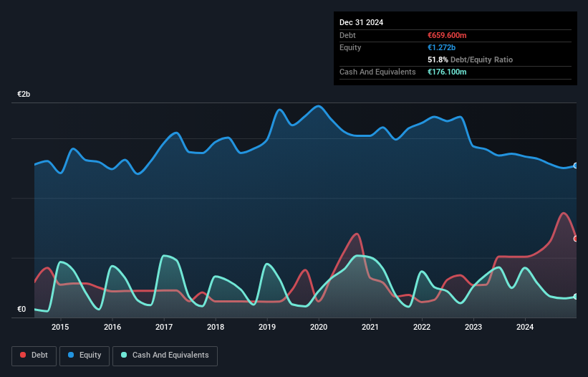Click the €176.100m cash value

[447, 72]
